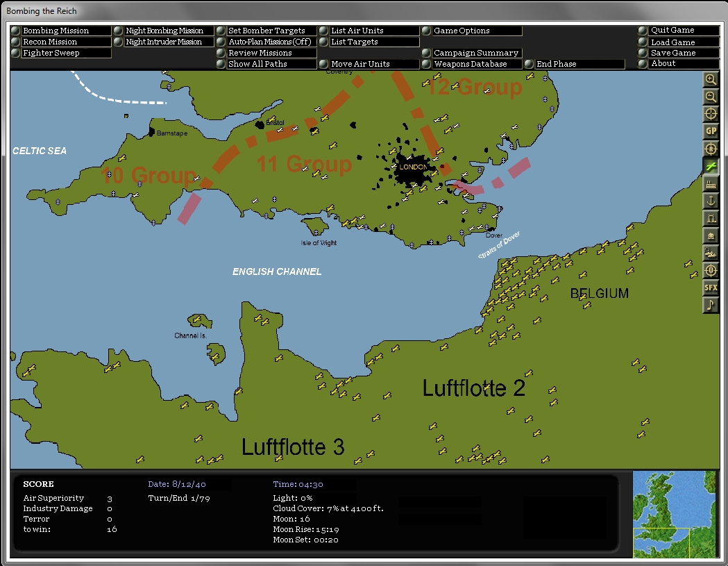The image size is (728, 566).
Task: Toggle SFX sound effects
Action: point(711,288)
